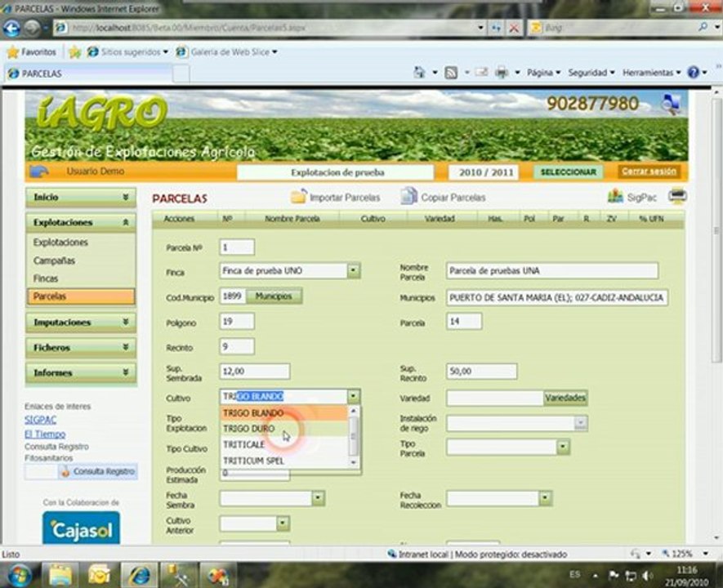Click the SELECCIONAR button

568,171
